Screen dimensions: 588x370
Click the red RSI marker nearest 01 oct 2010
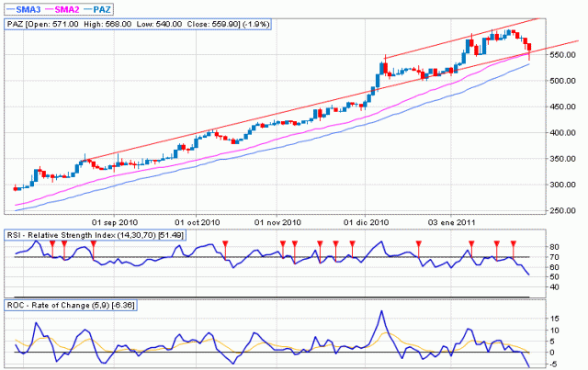[225, 244]
